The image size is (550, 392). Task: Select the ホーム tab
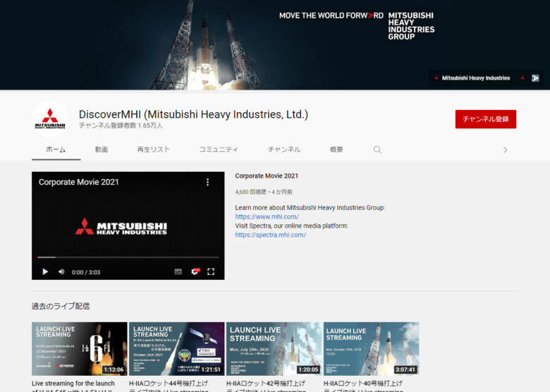tap(56, 149)
